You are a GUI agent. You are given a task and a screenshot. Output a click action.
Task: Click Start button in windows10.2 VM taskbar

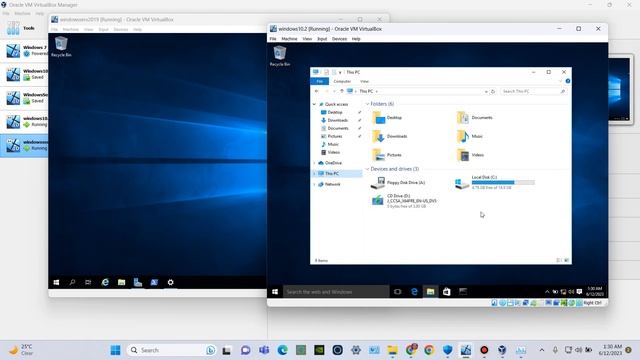point(275,292)
